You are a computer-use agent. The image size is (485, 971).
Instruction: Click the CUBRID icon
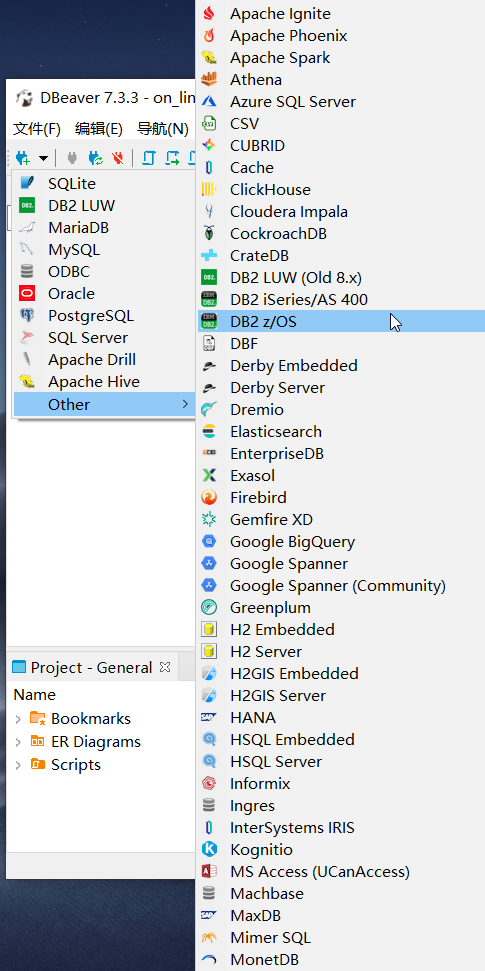209,146
